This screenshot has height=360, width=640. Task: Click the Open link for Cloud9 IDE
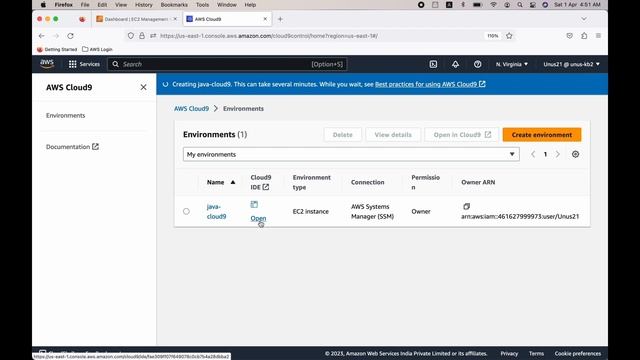(x=258, y=218)
